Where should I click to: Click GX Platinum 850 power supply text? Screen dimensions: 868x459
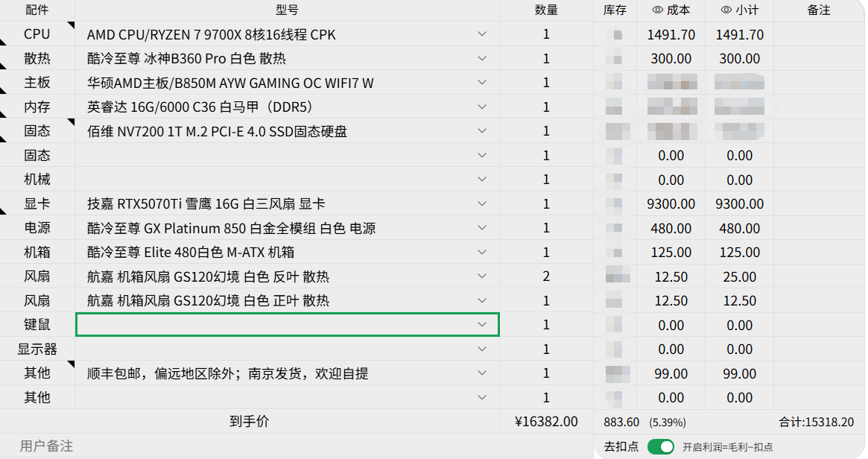(x=232, y=228)
